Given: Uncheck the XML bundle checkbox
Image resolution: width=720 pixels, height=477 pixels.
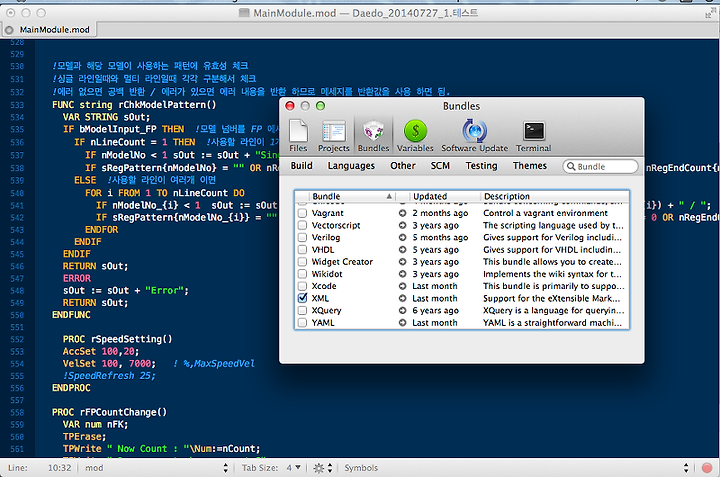Looking at the screenshot, I should click(x=302, y=298).
